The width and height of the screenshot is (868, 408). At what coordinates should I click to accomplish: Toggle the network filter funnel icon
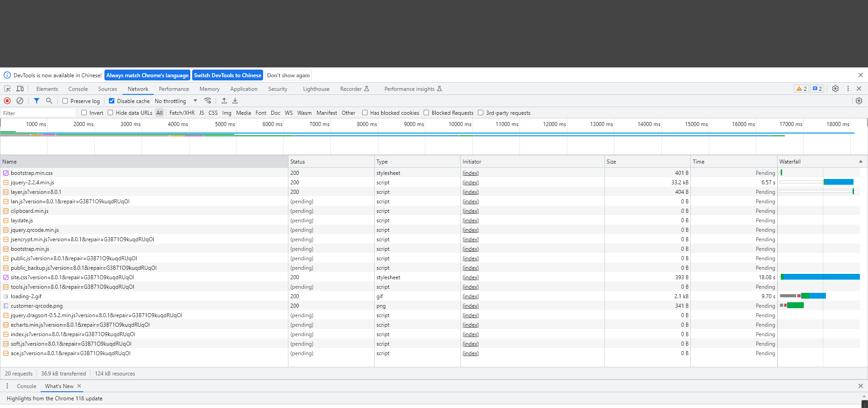37,101
